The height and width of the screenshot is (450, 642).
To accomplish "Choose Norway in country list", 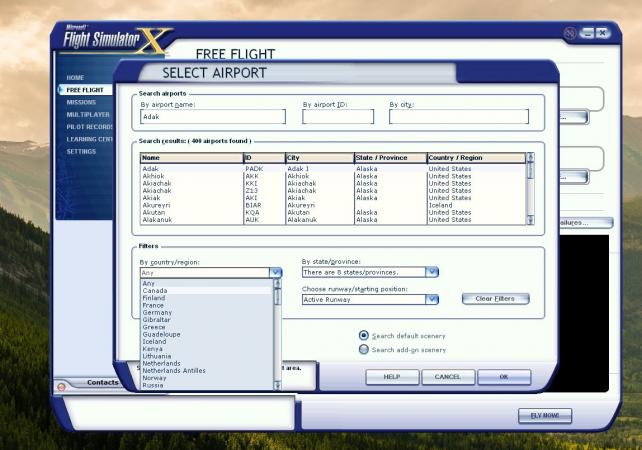I will pos(207,378).
